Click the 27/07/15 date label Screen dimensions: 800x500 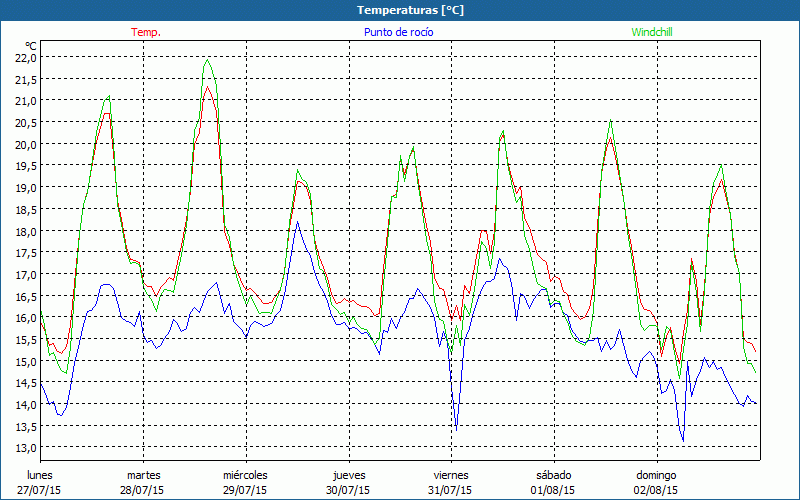pos(41,490)
